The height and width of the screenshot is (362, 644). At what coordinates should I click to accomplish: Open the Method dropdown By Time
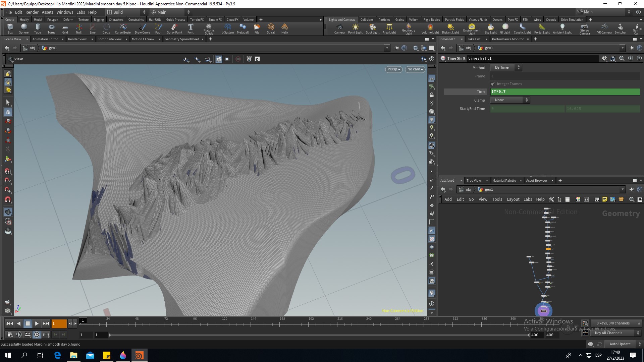click(x=506, y=68)
